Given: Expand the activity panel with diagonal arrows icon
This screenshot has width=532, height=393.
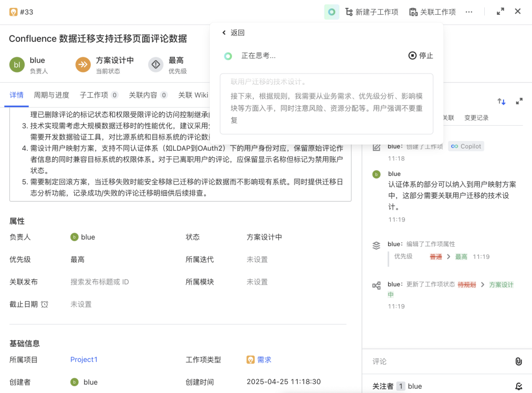Looking at the screenshot, I should click(519, 101).
